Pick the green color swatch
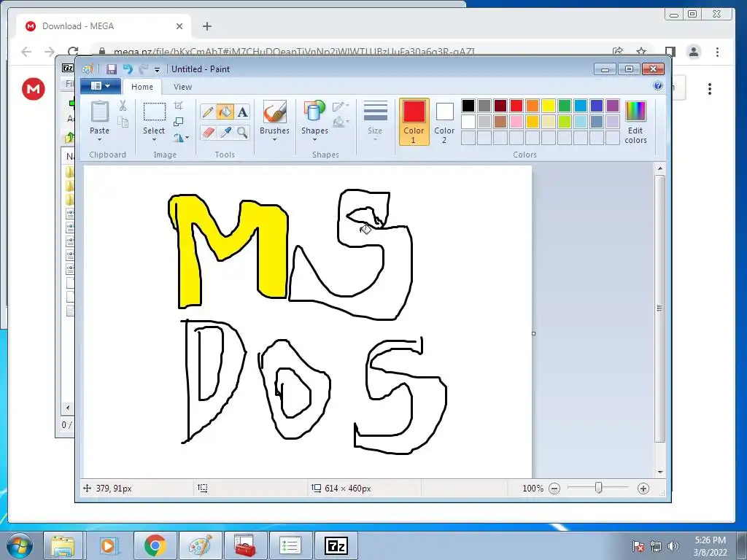The image size is (747, 560). click(565, 106)
